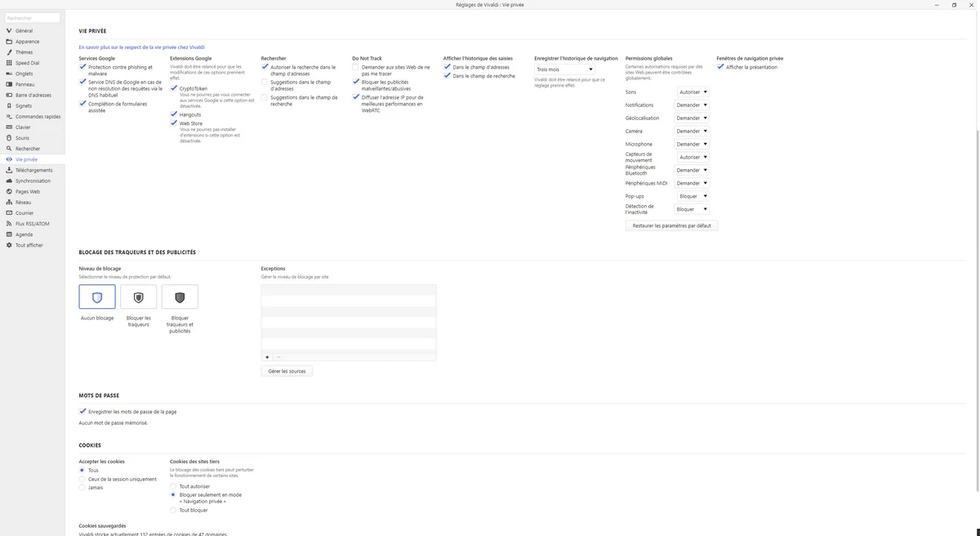The width and height of the screenshot is (980, 536).
Task: Disable the CryptoToken extension checkbox
Action: (174, 88)
